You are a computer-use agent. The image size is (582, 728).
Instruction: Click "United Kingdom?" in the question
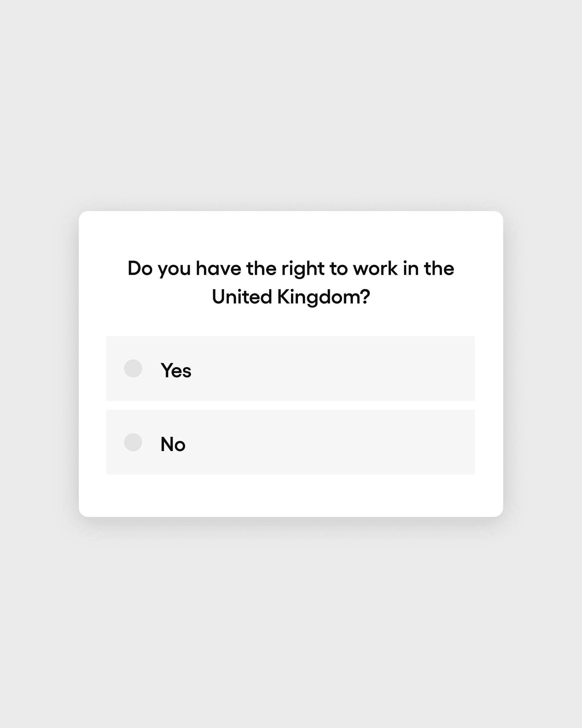click(x=291, y=297)
